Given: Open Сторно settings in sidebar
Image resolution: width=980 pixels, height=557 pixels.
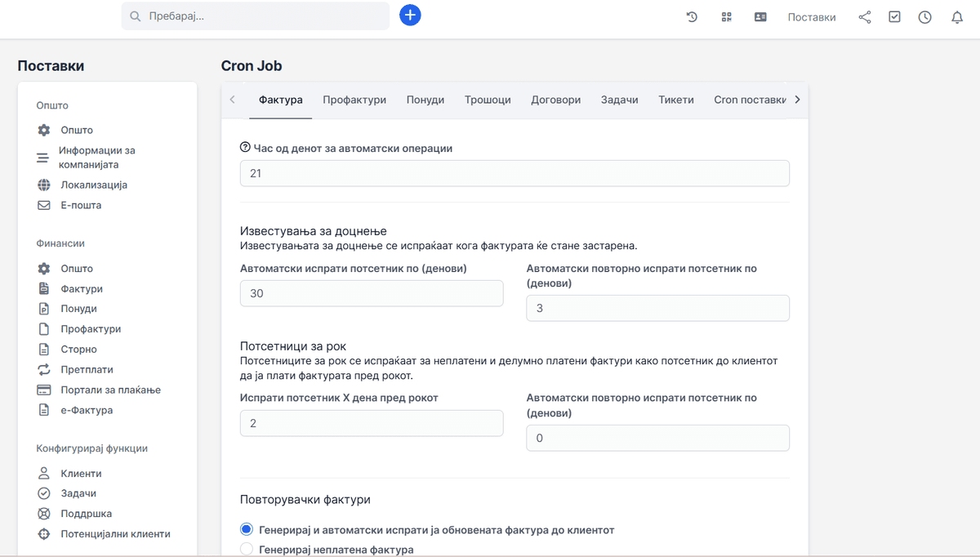Looking at the screenshot, I should (78, 350).
